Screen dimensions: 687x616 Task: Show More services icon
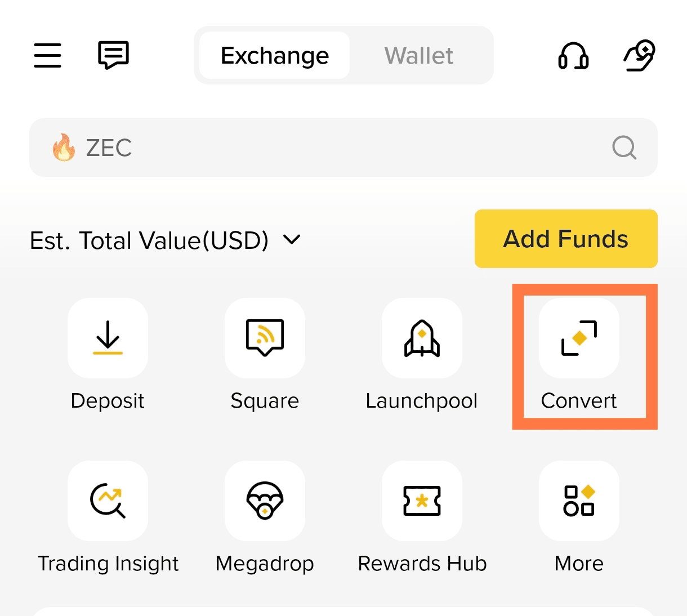[x=579, y=501]
